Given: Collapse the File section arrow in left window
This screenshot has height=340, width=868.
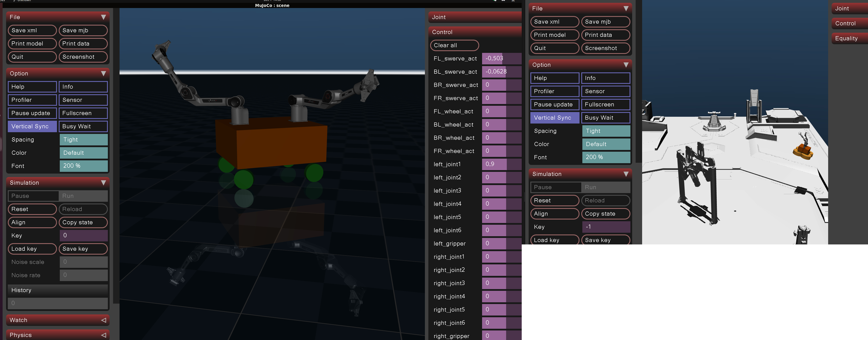Looking at the screenshot, I should (x=104, y=17).
